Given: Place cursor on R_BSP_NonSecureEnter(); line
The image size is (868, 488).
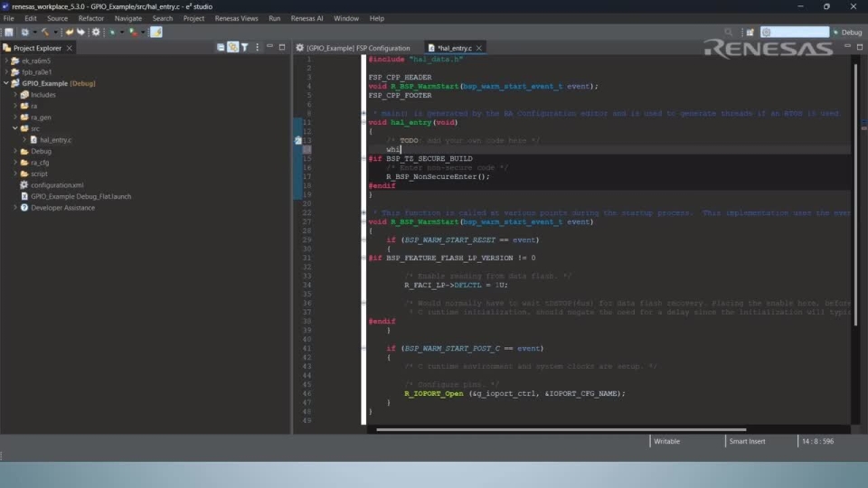Looking at the screenshot, I should 438,176.
